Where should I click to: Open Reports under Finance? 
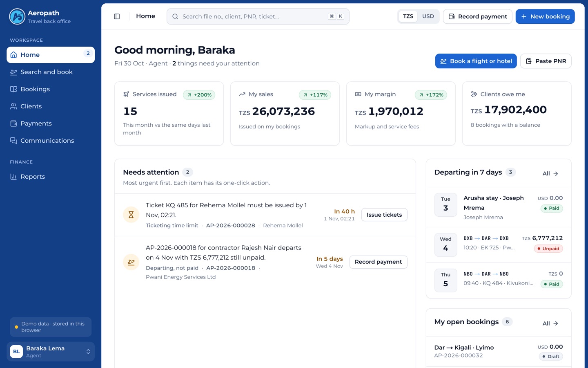51,177
